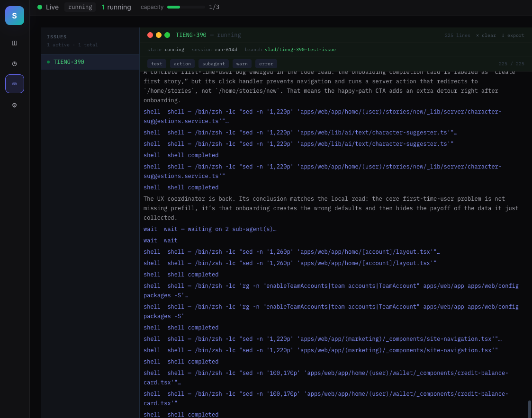Open the history panel via clock icon
The height and width of the screenshot is (418, 532).
(x=14, y=63)
